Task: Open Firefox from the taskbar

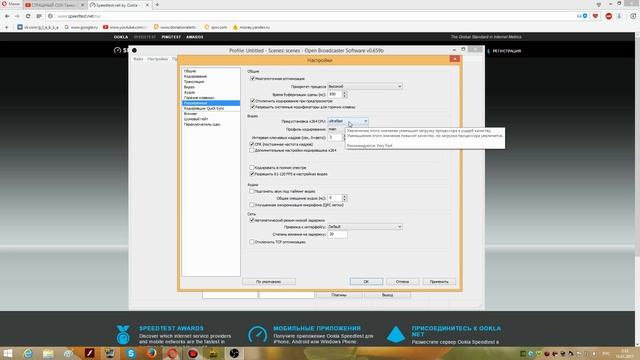Action: tap(151, 353)
